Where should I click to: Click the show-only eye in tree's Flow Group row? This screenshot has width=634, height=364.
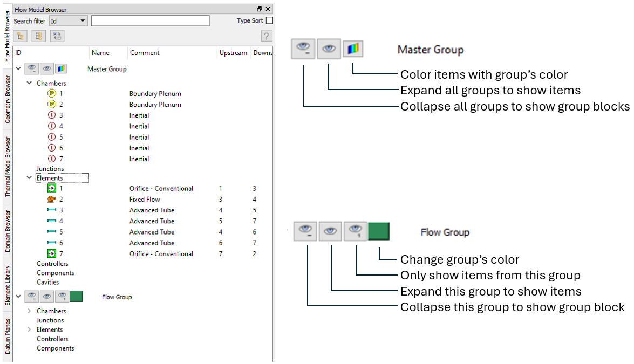[x=62, y=296]
